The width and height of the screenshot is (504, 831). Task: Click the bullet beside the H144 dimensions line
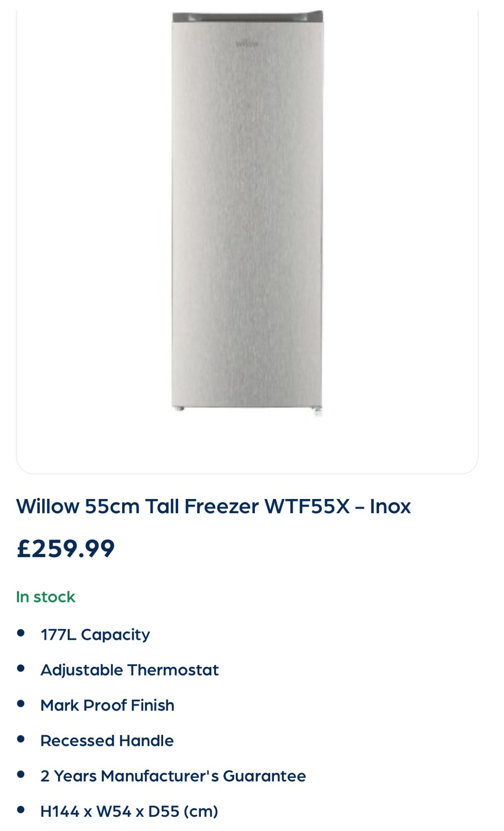[x=21, y=809]
